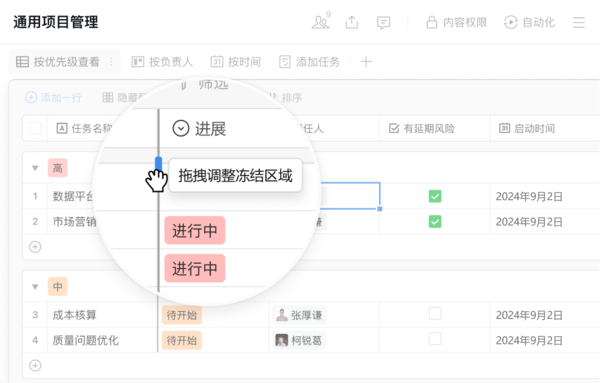This screenshot has height=383, width=600.
Task: Collapse the 中 priority group
Action: [35, 287]
